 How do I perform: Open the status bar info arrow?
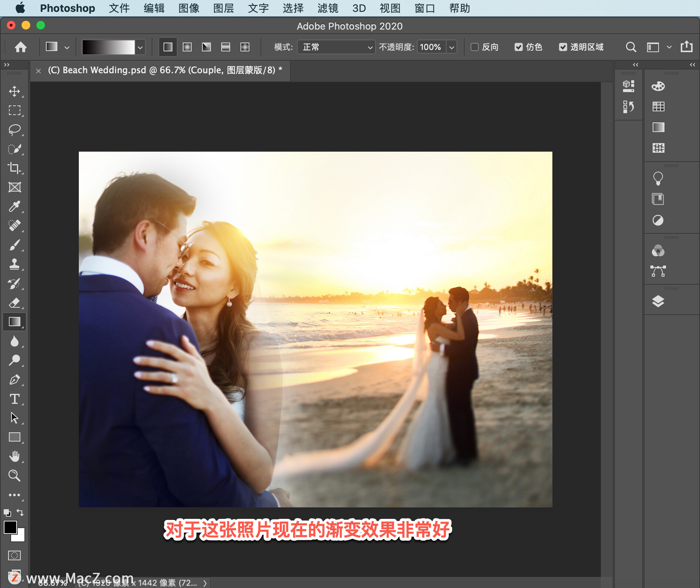(205, 583)
